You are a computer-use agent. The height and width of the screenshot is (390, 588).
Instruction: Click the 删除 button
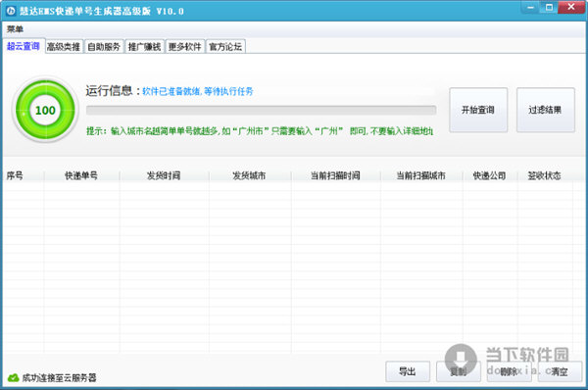[x=510, y=371]
